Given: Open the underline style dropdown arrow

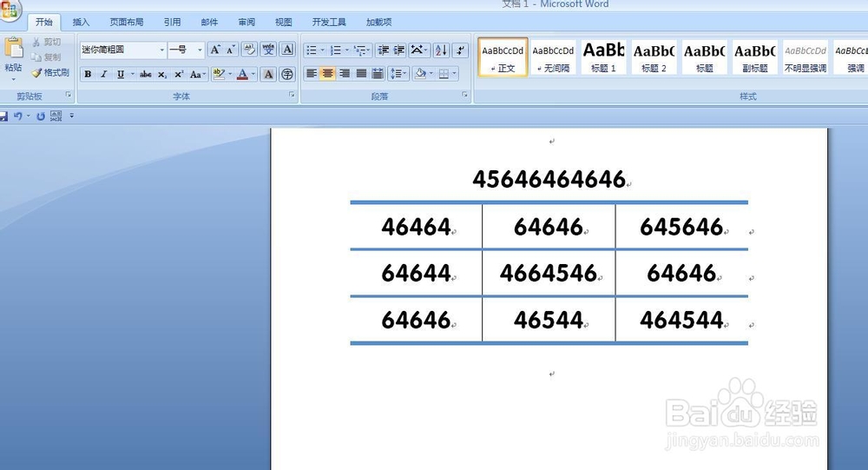Looking at the screenshot, I should [x=132, y=74].
